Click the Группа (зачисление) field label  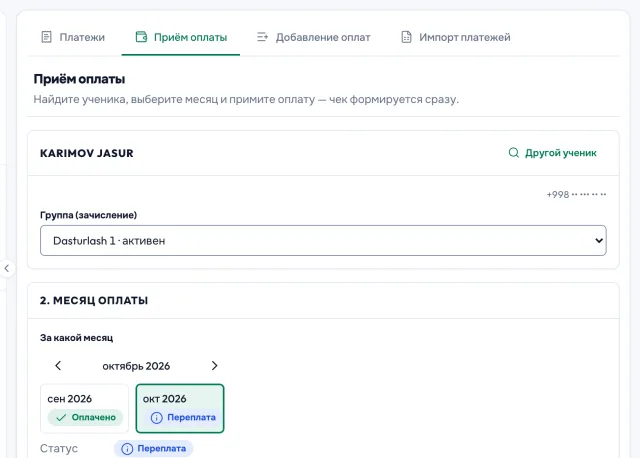(x=88, y=215)
